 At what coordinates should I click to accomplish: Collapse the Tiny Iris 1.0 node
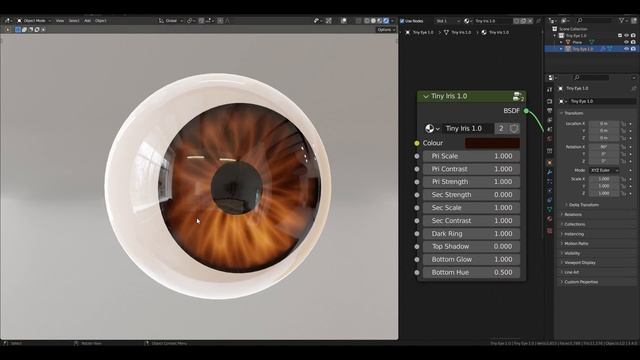(x=426, y=97)
